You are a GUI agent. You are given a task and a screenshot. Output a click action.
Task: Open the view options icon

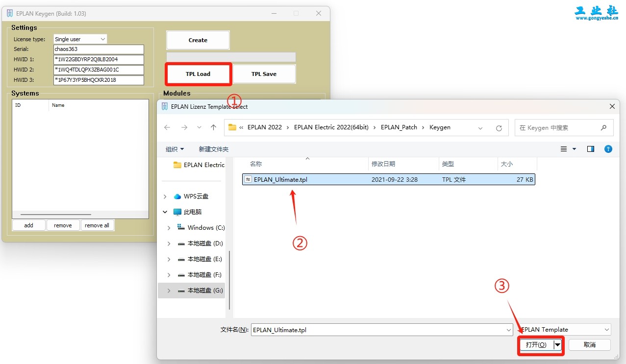(x=564, y=149)
